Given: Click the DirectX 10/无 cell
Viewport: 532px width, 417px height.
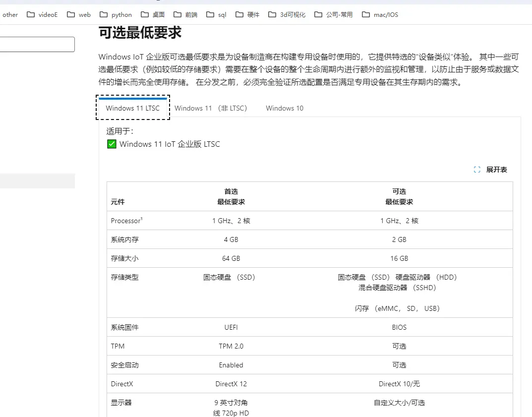Looking at the screenshot, I should pos(399,384).
